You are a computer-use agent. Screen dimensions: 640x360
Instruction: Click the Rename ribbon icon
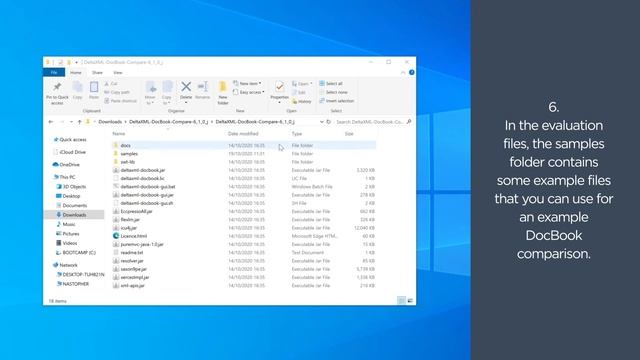point(202,87)
